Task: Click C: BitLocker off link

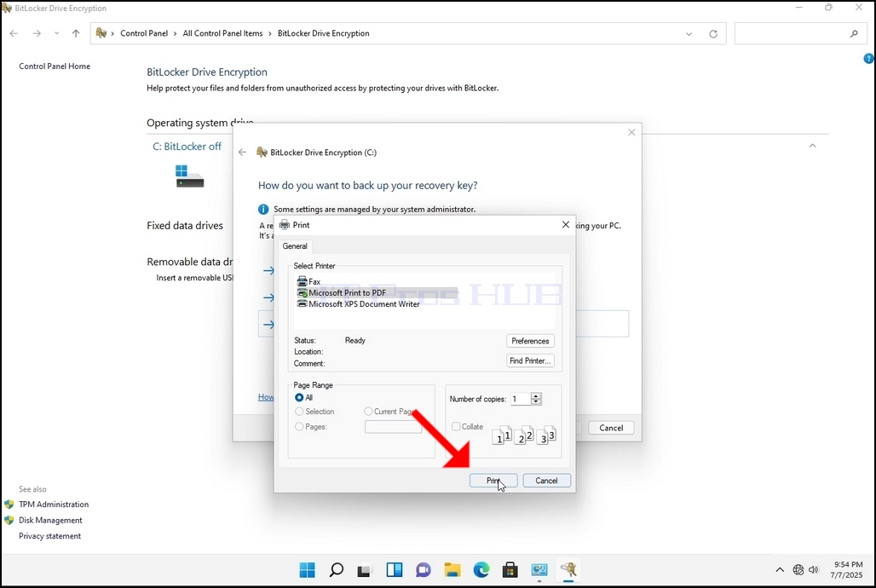Action: pyautogui.click(x=187, y=147)
